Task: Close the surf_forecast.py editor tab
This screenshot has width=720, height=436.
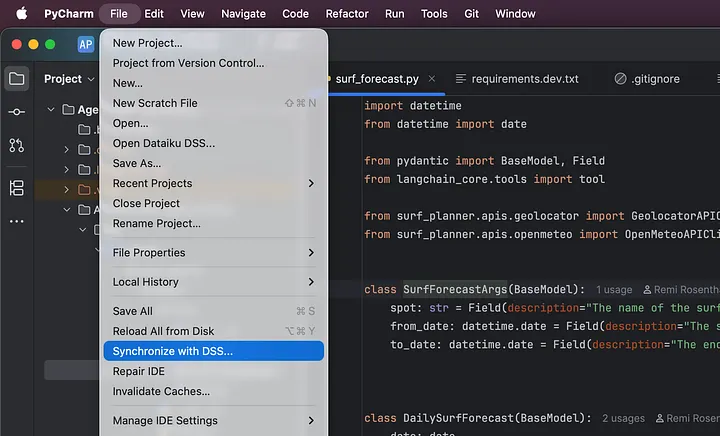Action: tap(432, 79)
